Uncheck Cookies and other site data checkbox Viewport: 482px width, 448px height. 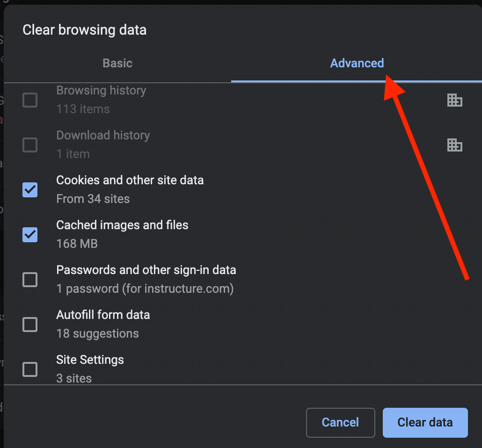coord(30,190)
